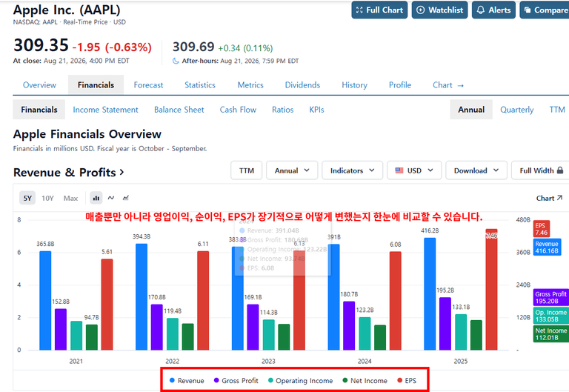Screen dimensions: 569x392
Task: Follow the Chart arrow link in navigation
Action: (x=447, y=85)
